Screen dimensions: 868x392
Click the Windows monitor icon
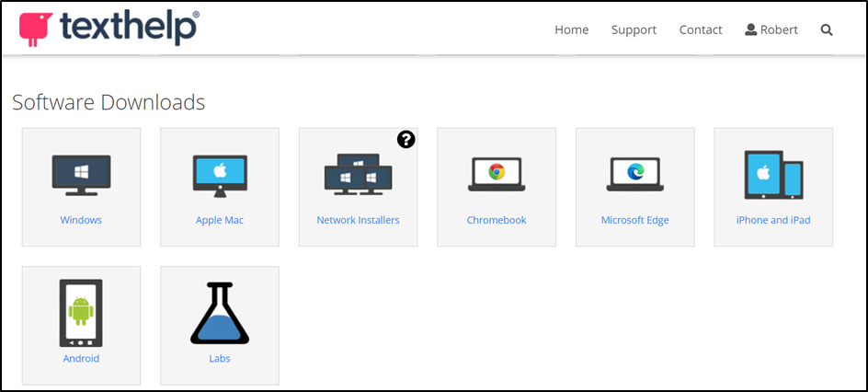click(x=81, y=175)
